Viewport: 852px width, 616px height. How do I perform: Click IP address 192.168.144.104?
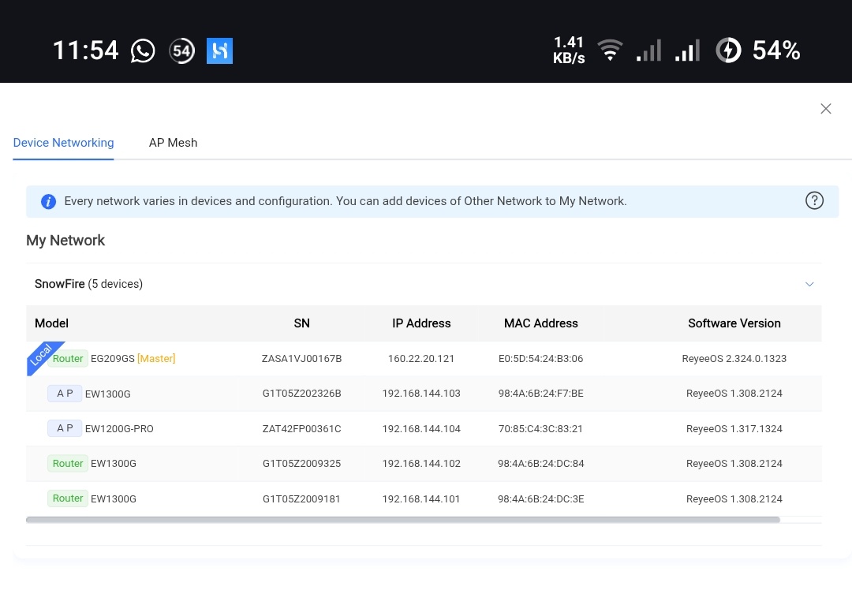[x=421, y=428]
